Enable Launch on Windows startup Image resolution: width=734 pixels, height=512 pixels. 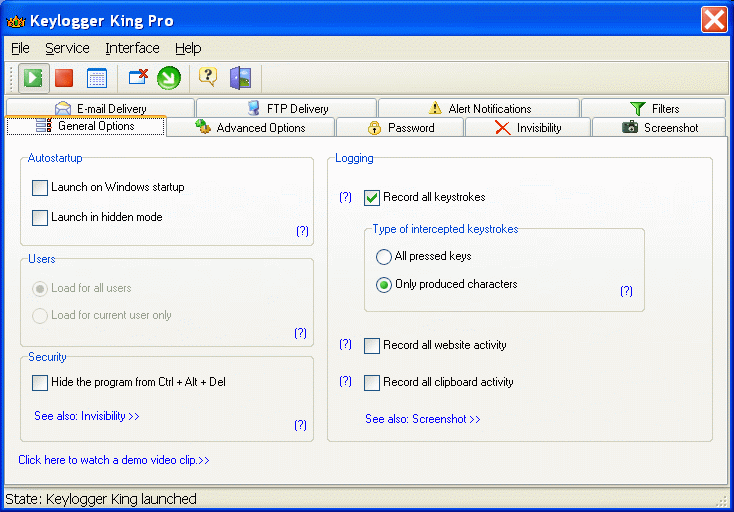40,188
